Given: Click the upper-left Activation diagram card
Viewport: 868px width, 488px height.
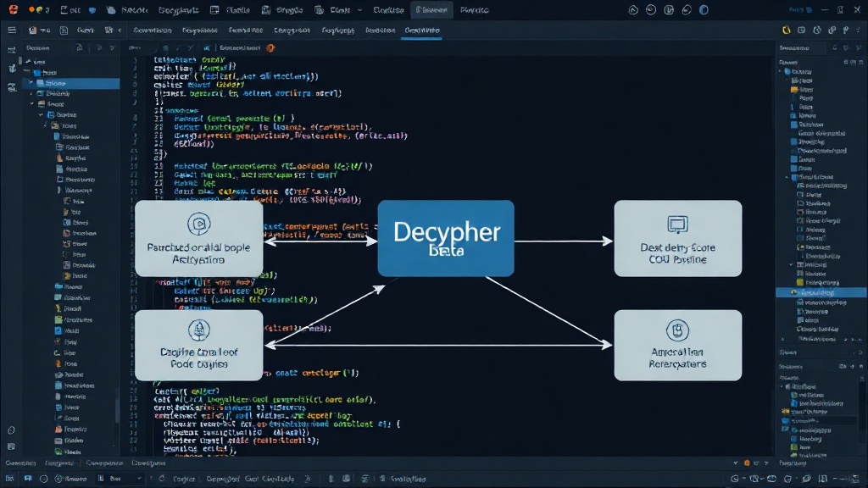Looking at the screenshot, I should (x=198, y=238).
